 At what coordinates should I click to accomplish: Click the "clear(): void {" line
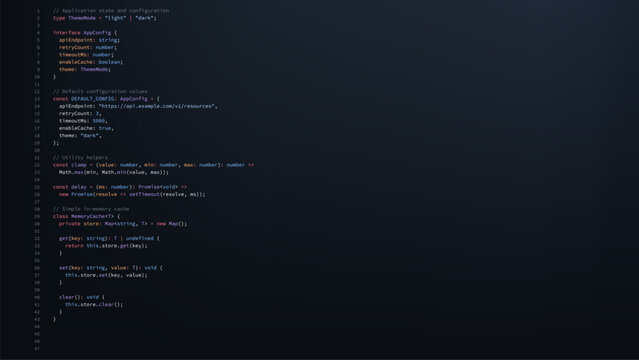82,297
